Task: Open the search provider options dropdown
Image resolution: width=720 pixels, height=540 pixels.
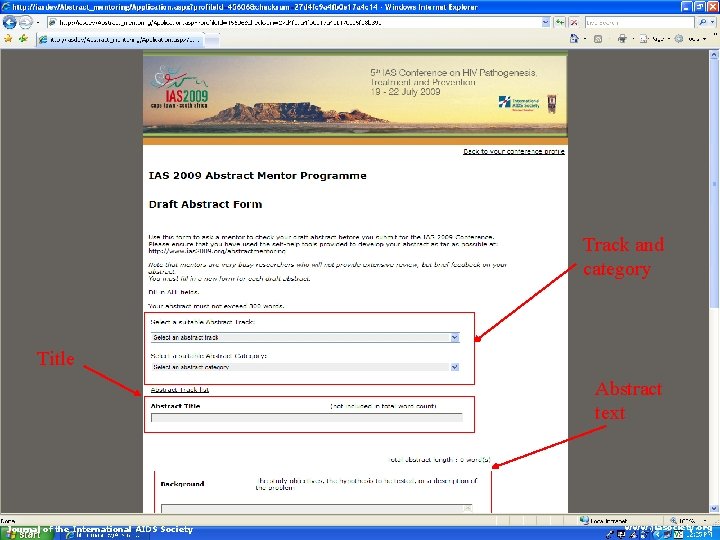Action: [714, 22]
